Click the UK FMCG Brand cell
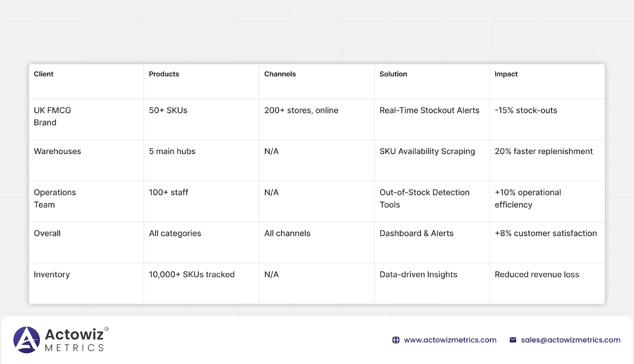This screenshot has height=364, width=634. [x=52, y=116]
